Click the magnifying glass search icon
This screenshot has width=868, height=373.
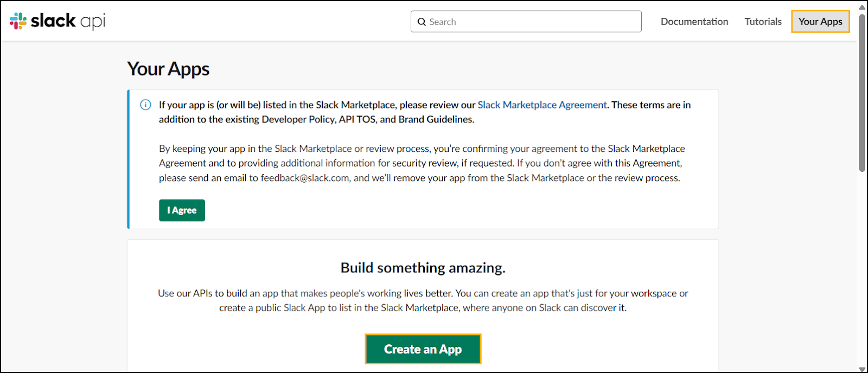coord(422,22)
